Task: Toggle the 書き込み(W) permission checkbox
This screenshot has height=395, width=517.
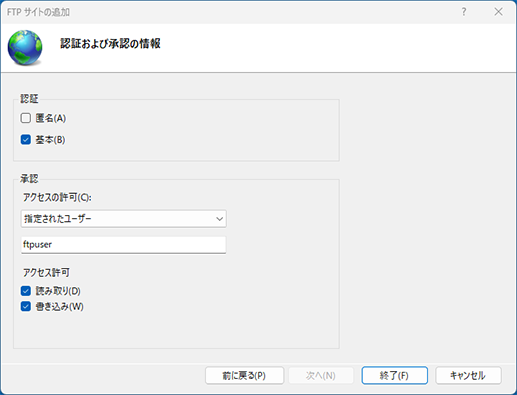Action: pyautogui.click(x=26, y=306)
